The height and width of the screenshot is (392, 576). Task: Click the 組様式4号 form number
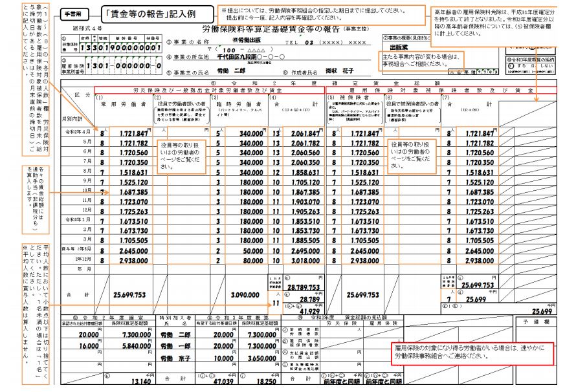pos(87,28)
